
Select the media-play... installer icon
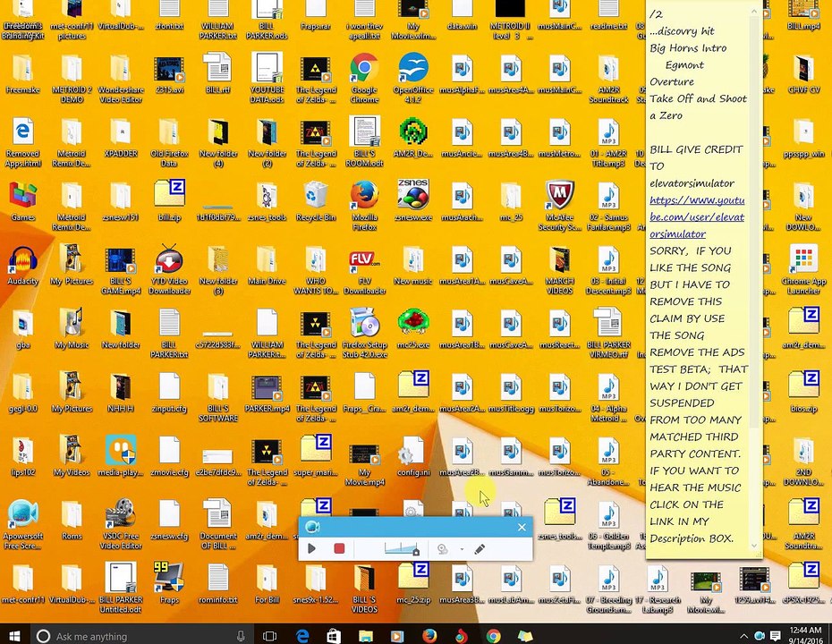tap(121, 455)
